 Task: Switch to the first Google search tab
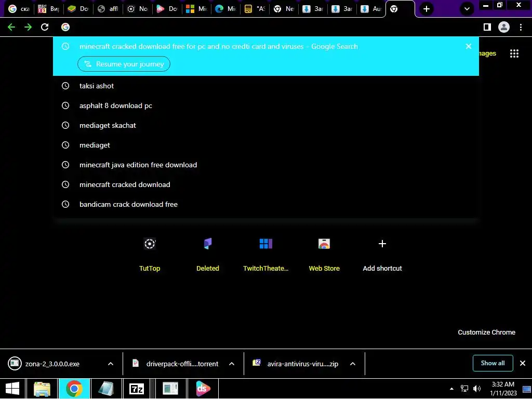[19, 9]
